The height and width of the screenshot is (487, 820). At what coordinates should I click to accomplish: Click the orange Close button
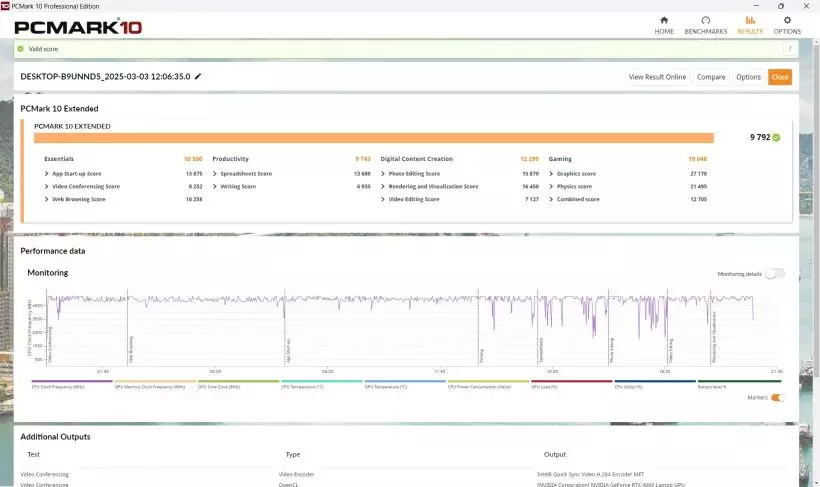click(779, 77)
